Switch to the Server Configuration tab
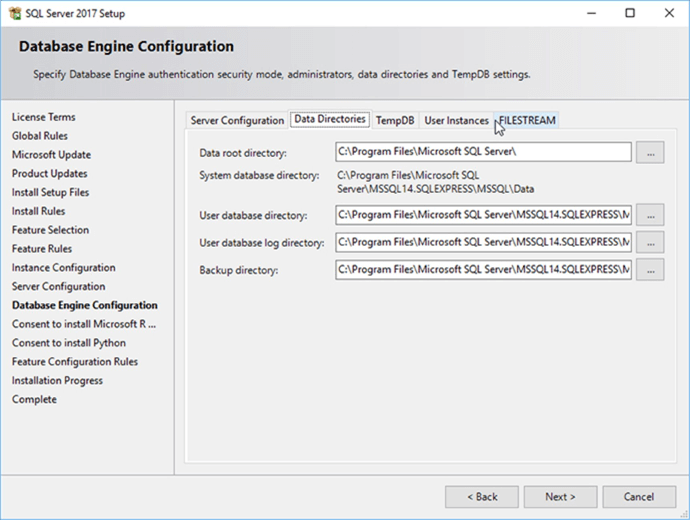Viewport: 690px width, 520px height. (237, 121)
